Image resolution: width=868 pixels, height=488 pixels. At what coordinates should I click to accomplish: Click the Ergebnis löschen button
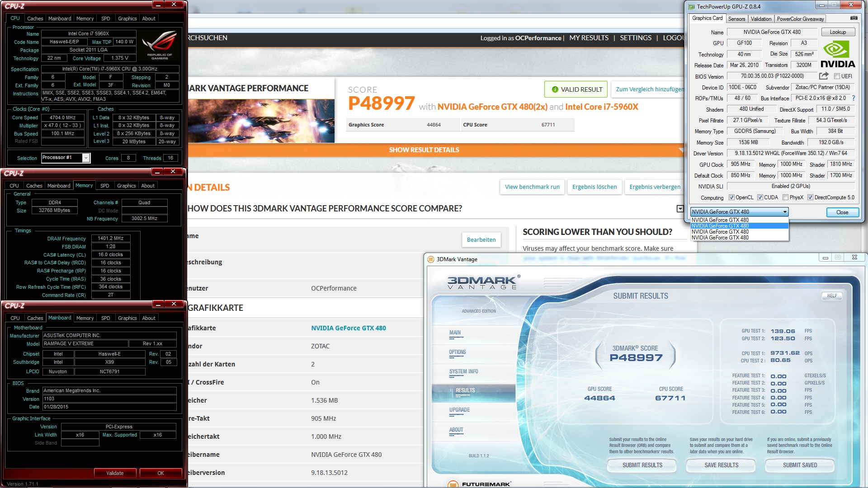point(594,187)
